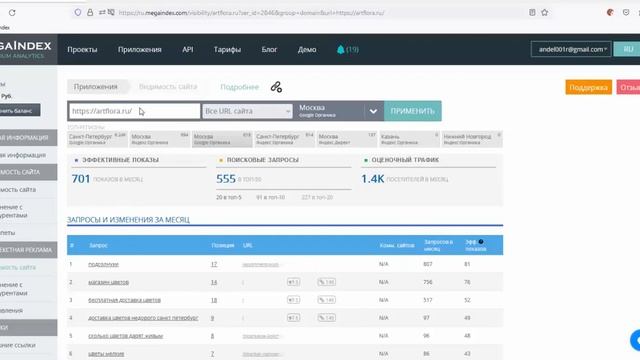
Task: Sort by the Позиция column header
Action: (223, 245)
